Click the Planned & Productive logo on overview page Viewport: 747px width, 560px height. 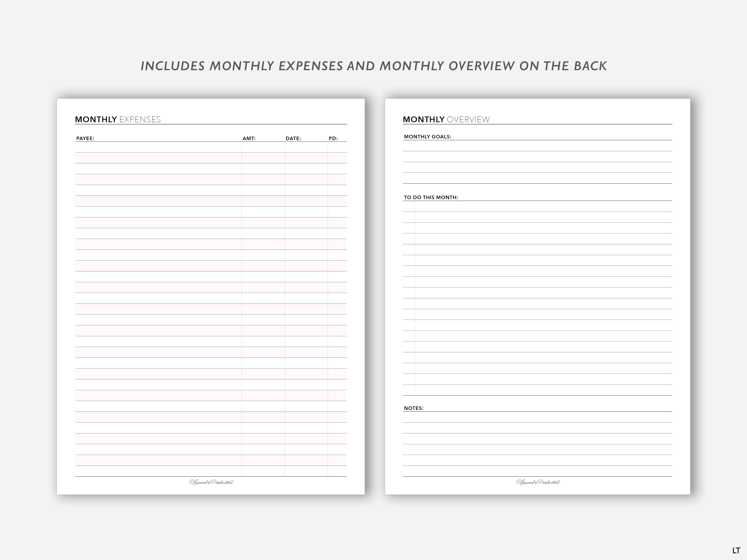coord(538,482)
